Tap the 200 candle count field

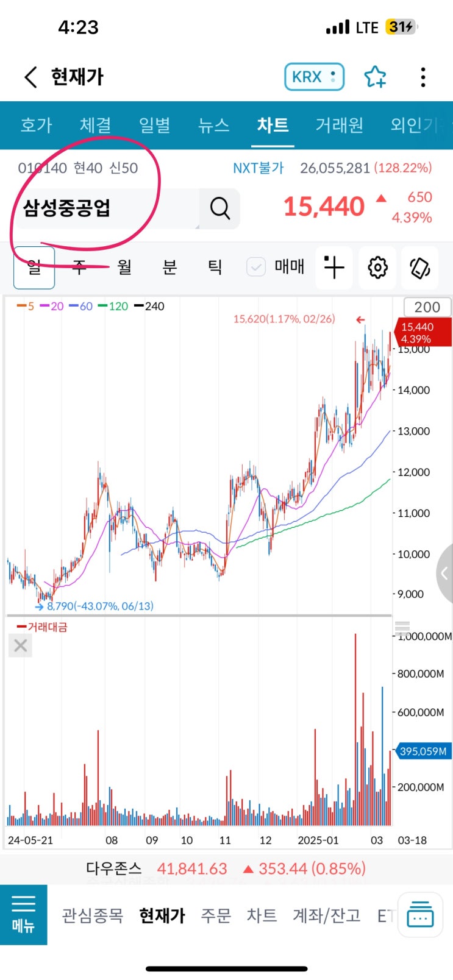point(427,307)
